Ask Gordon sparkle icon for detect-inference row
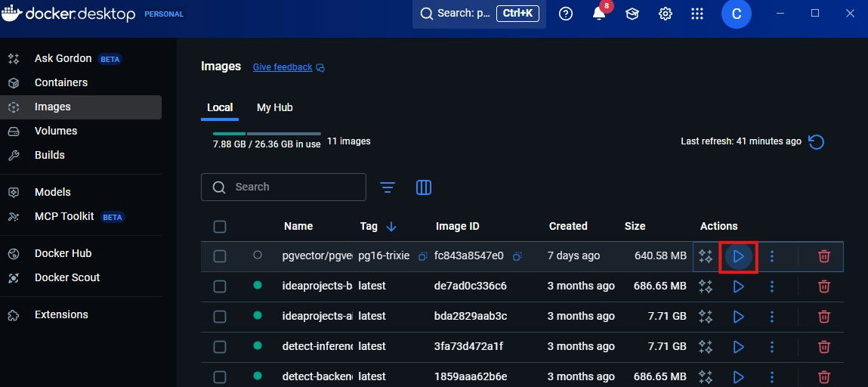Image resolution: width=868 pixels, height=387 pixels. (706, 346)
